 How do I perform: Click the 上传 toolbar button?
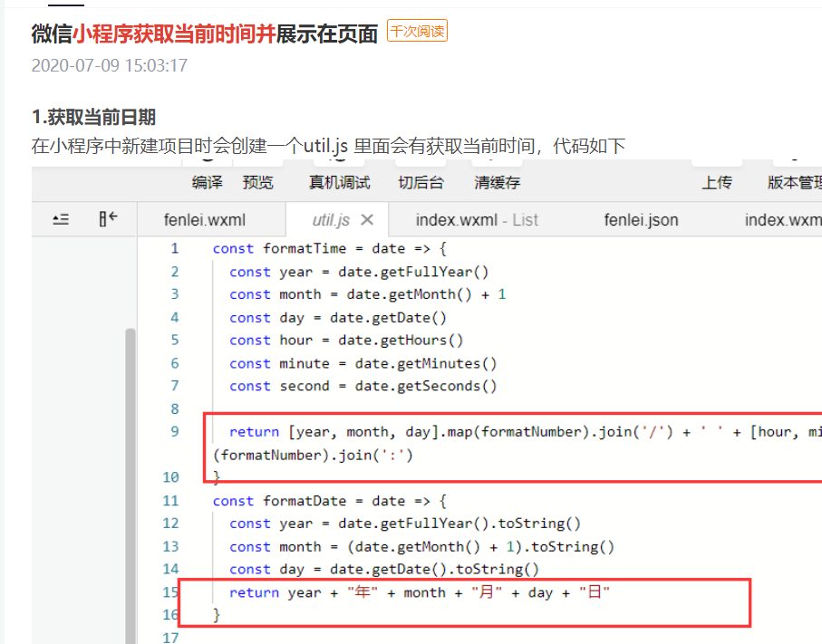point(717,182)
